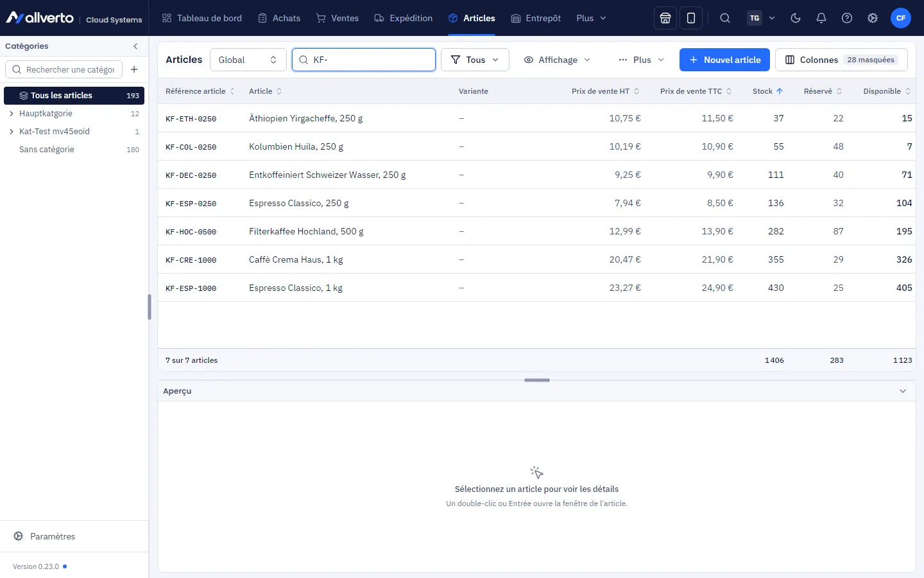Image resolution: width=924 pixels, height=578 pixels.
Task: Open the Achats tab
Action: (x=279, y=18)
